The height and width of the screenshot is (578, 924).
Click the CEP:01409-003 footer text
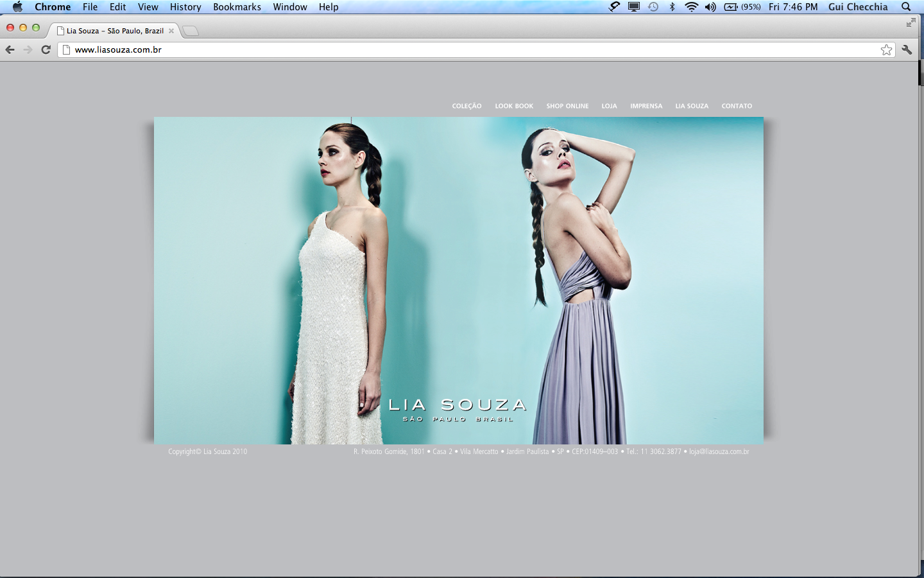tap(595, 451)
